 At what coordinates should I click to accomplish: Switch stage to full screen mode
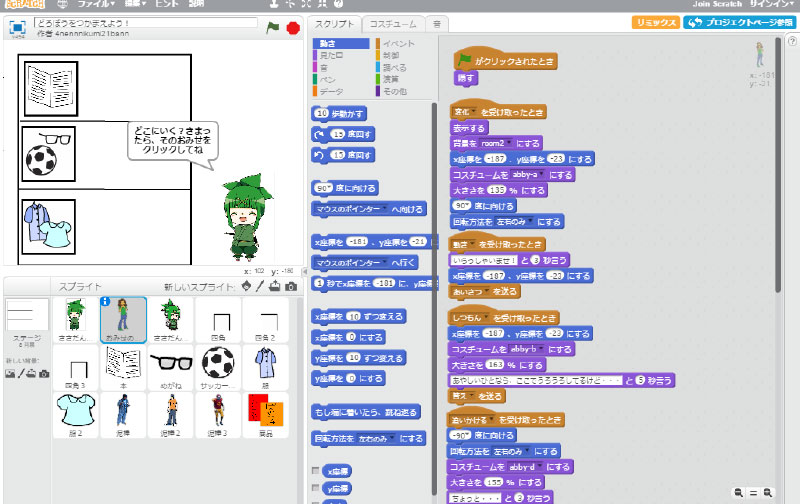pyautogui.click(x=17, y=27)
